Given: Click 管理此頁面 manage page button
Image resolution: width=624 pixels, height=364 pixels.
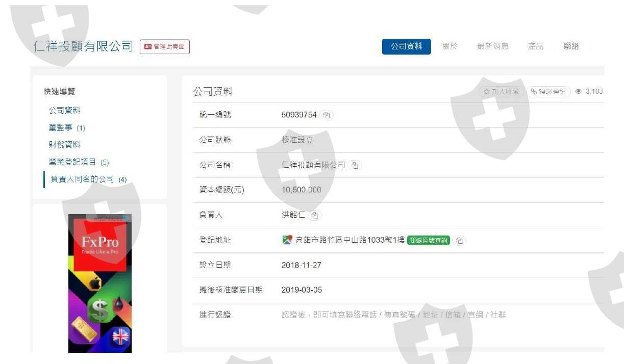Looking at the screenshot, I should 165,47.
